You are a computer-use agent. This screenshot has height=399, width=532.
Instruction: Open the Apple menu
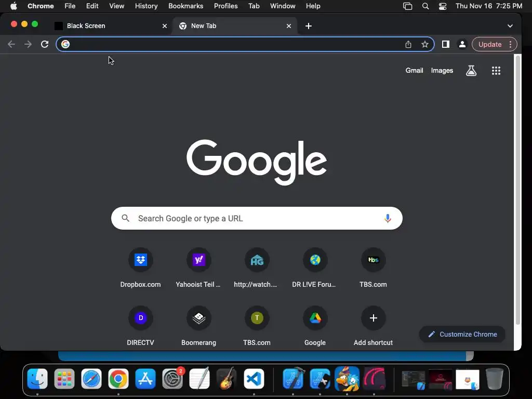pos(14,6)
